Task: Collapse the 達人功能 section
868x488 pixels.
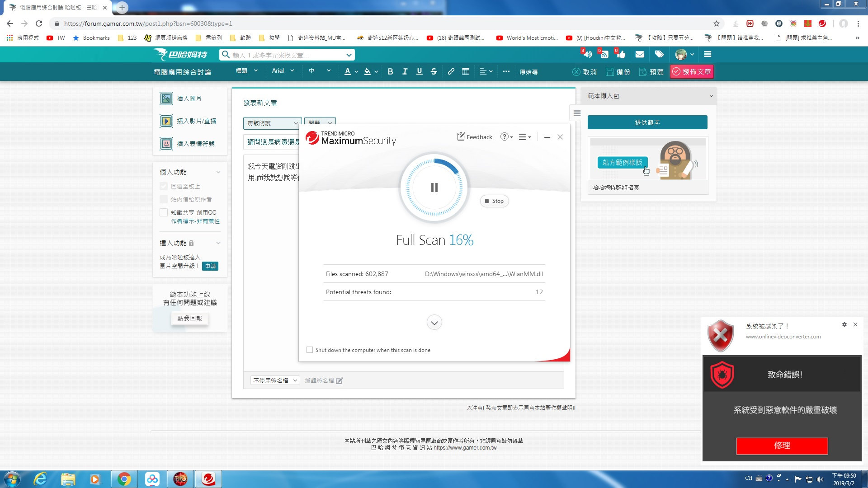Action: tap(218, 243)
